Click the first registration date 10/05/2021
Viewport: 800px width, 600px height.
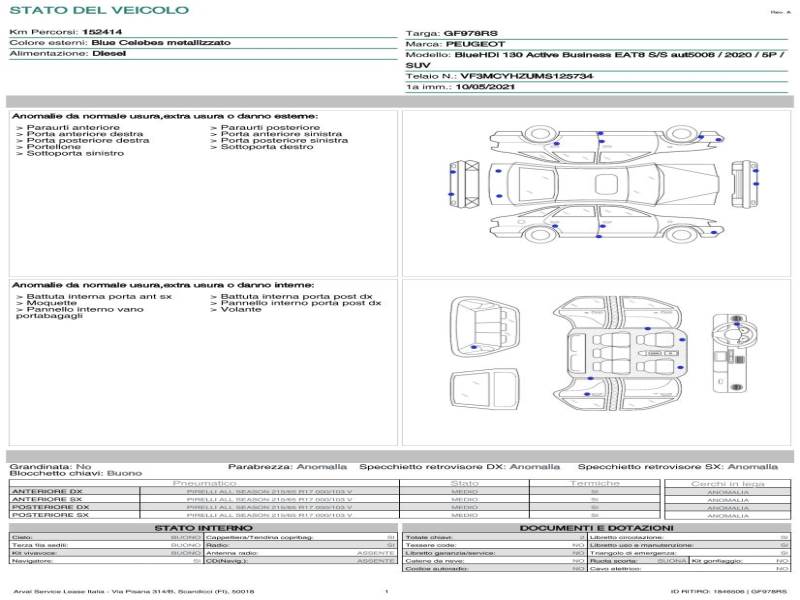(x=485, y=87)
